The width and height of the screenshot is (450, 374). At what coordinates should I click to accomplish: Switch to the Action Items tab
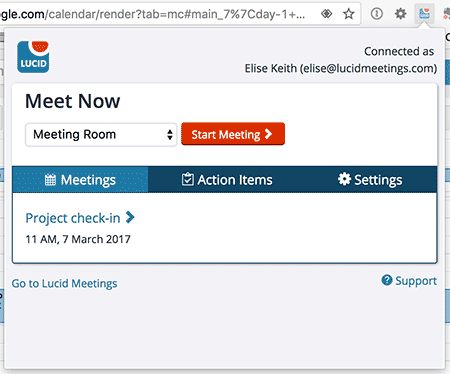[227, 180]
